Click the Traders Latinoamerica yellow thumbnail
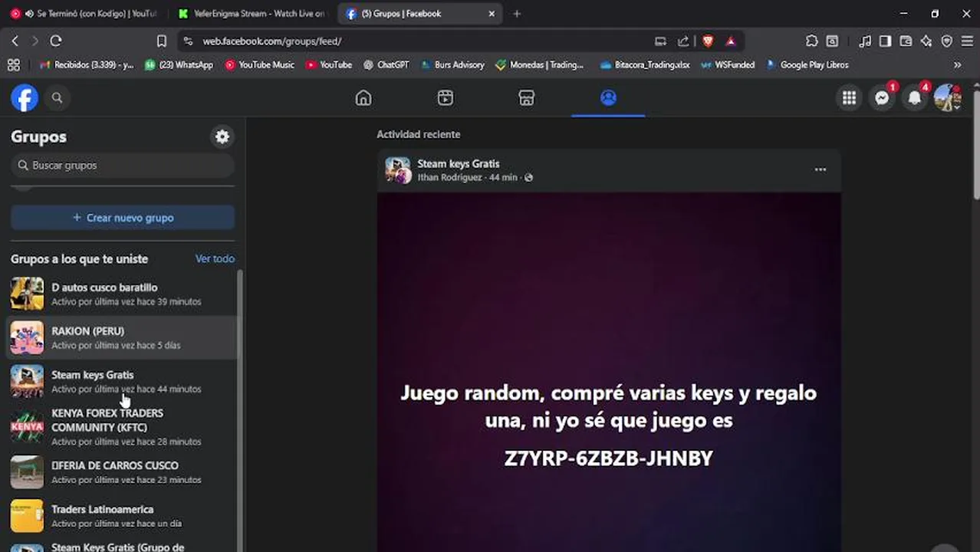Screen dimensions: 980x552 point(27,516)
